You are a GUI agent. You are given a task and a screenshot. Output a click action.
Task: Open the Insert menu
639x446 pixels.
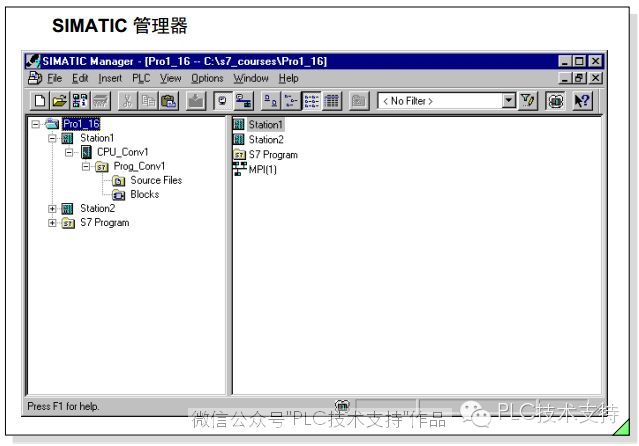pyautogui.click(x=110, y=78)
